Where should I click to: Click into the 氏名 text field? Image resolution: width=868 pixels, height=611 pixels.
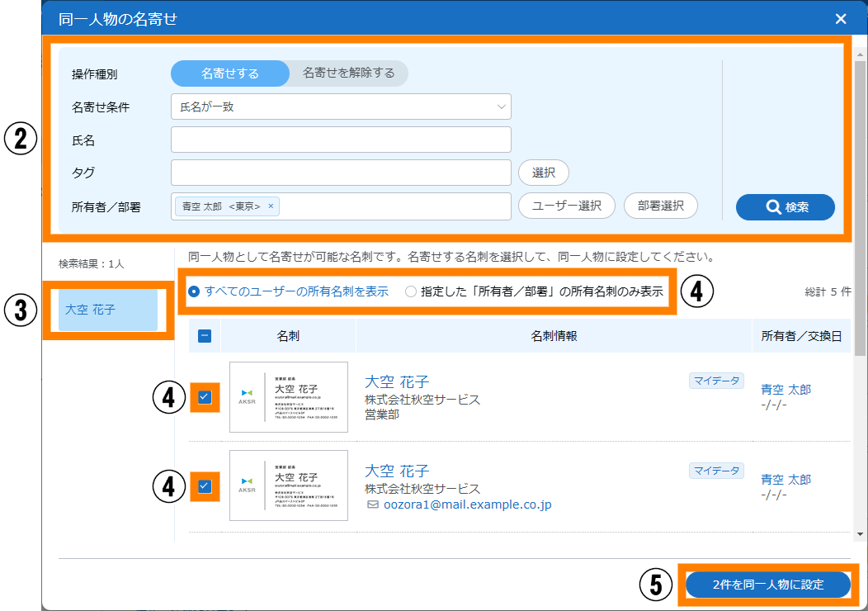pos(341,140)
